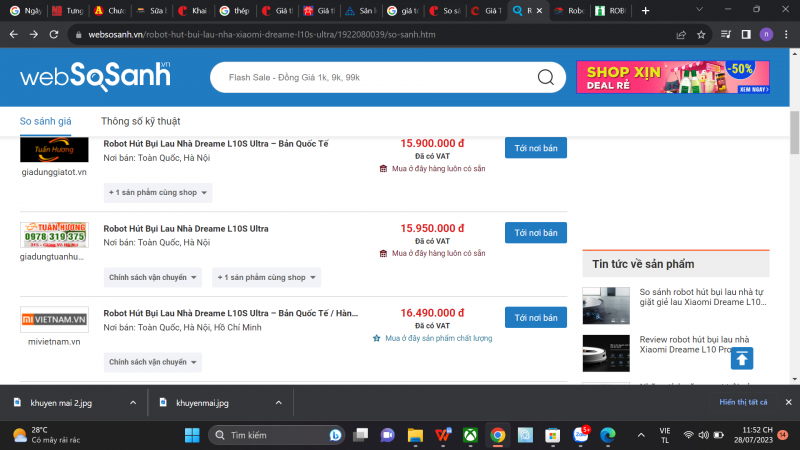Click 'Tới nơi bán' for the 16.490.000 đ offer
Viewport: 800px width, 450px height.
536,317
